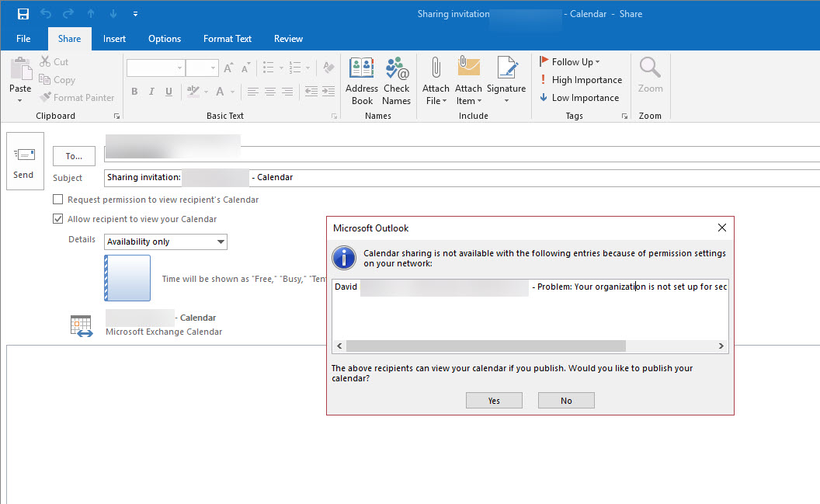Close the Microsoft Outlook dialog
This screenshot has height=504, width=820.
pos(721,228)
